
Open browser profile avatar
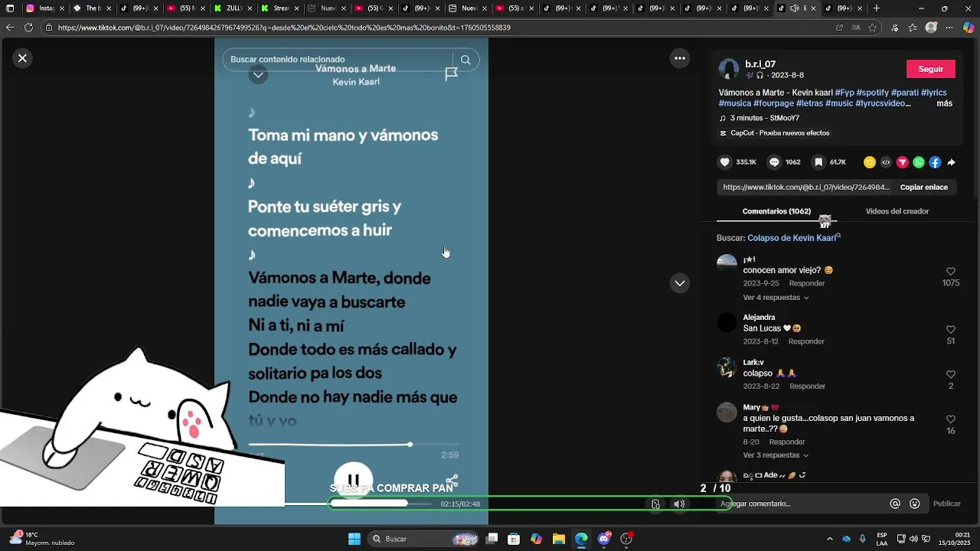[931, 28]
